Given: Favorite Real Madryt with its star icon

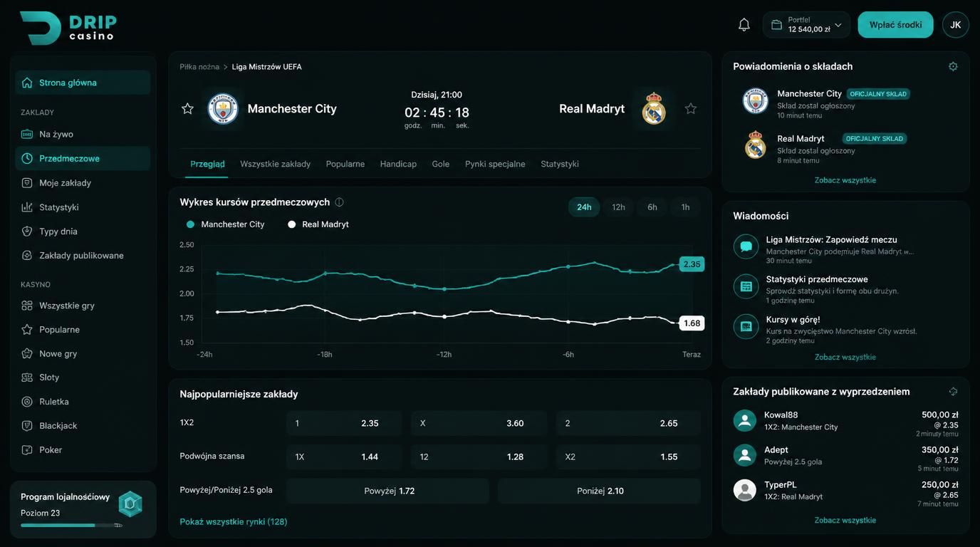Looking at the screenshot, I should point(691,108).
